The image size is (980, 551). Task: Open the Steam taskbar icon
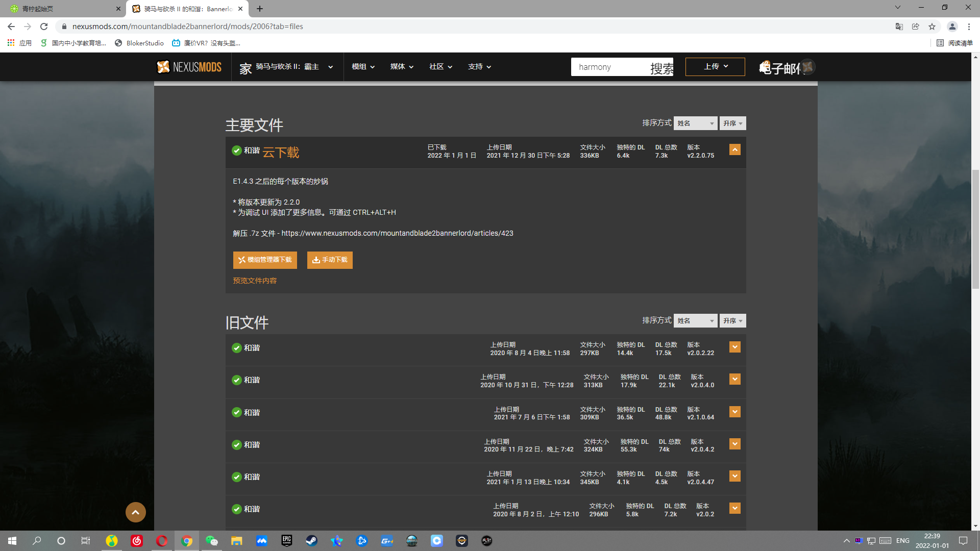tap(311, 541)
